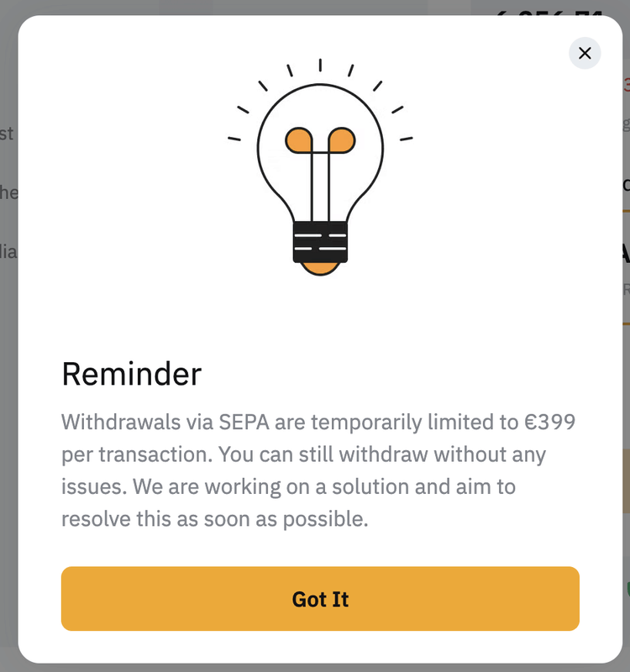The image size is (630, 672).
Task: Click the dimmed "st" text behind the dialog
Action: click(x=7, y=134)
